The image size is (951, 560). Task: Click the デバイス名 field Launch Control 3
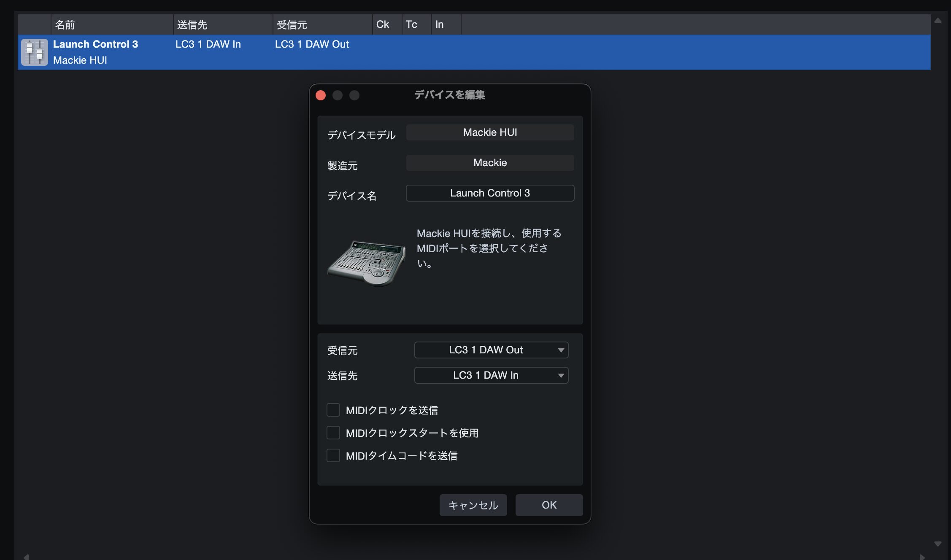490,193
